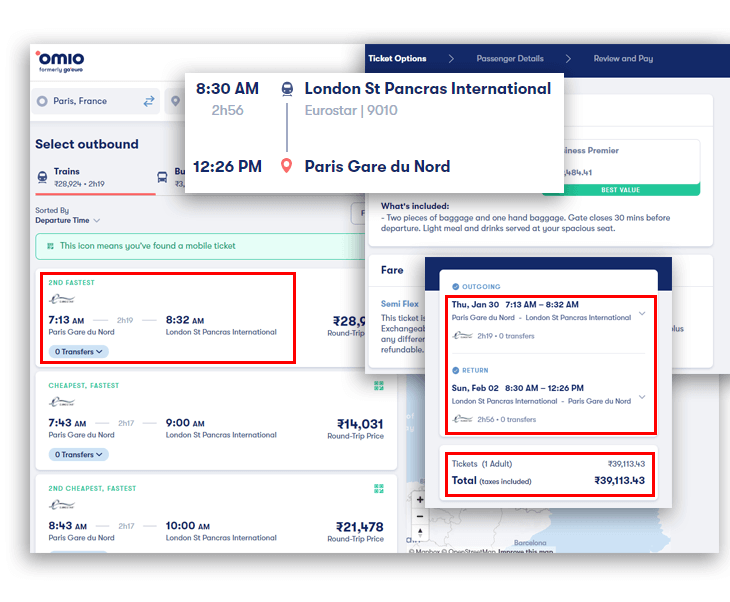This screenshot has width=730, height=602.
Task: Expand return Sun, Feb 02 trip details
Action: coord(642,397)
